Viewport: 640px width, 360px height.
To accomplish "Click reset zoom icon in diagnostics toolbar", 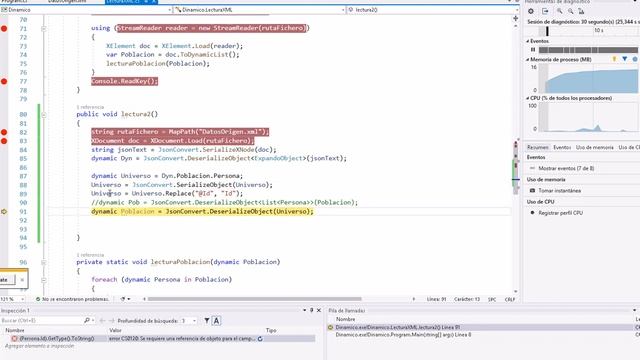I will click(x=581, y=11).
